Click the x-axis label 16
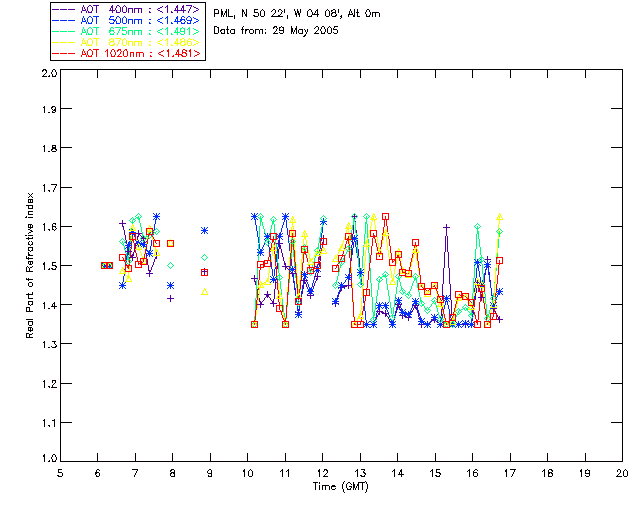The width and height of the screenshot is (640, 512). pos(472,473)
